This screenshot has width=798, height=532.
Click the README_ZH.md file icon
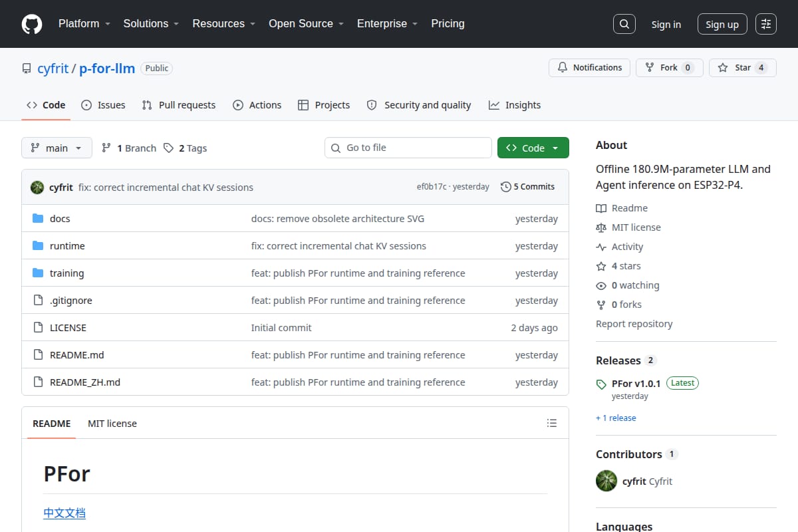pyautogui.click(x=38, y=382)
